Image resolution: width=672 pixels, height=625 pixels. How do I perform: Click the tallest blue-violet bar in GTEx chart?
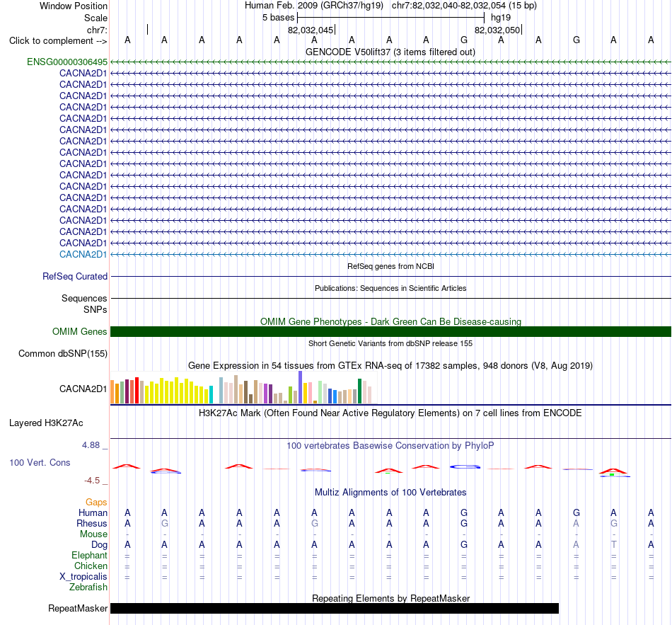pyautogui.click(x=301, y=387)
